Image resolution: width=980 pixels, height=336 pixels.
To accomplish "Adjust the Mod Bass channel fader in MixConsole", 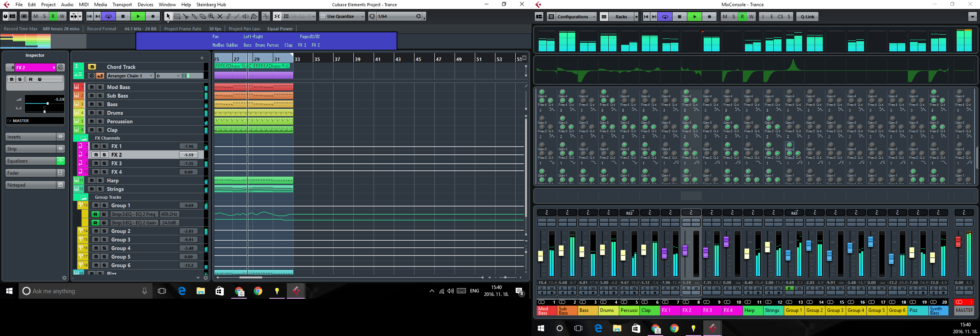I will 541,256.
